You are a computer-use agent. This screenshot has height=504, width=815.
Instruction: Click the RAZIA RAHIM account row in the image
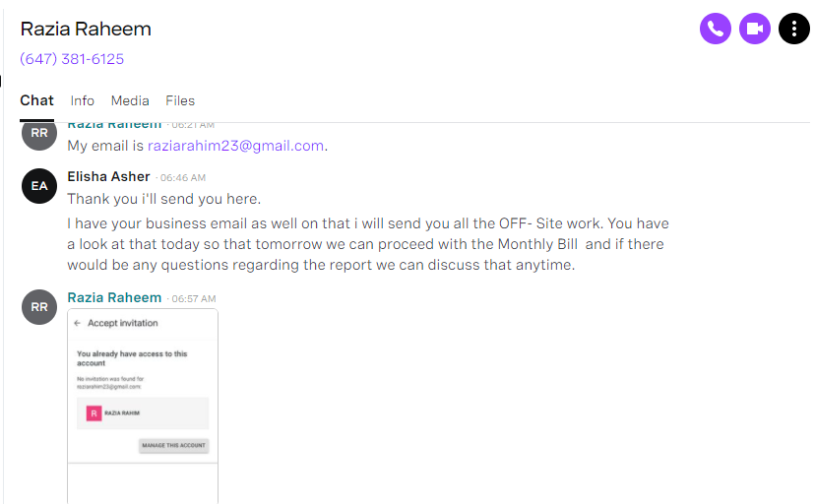pos(143,413)
